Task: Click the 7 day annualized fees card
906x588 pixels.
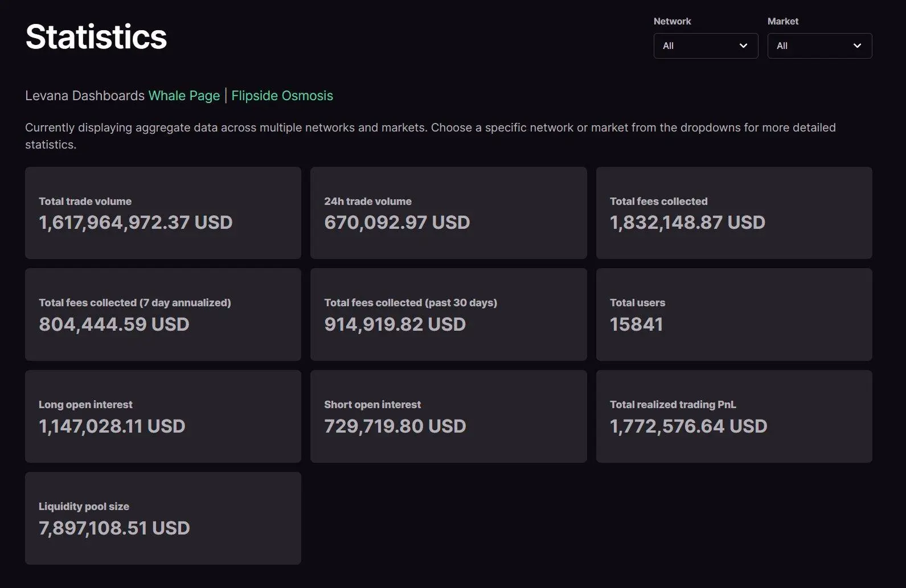Action: point(163,314)
